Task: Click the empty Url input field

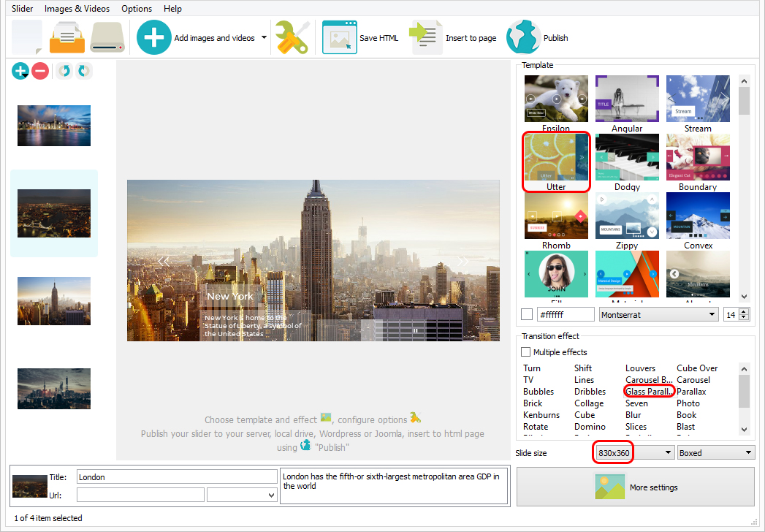Action: [x=140, y=495]
